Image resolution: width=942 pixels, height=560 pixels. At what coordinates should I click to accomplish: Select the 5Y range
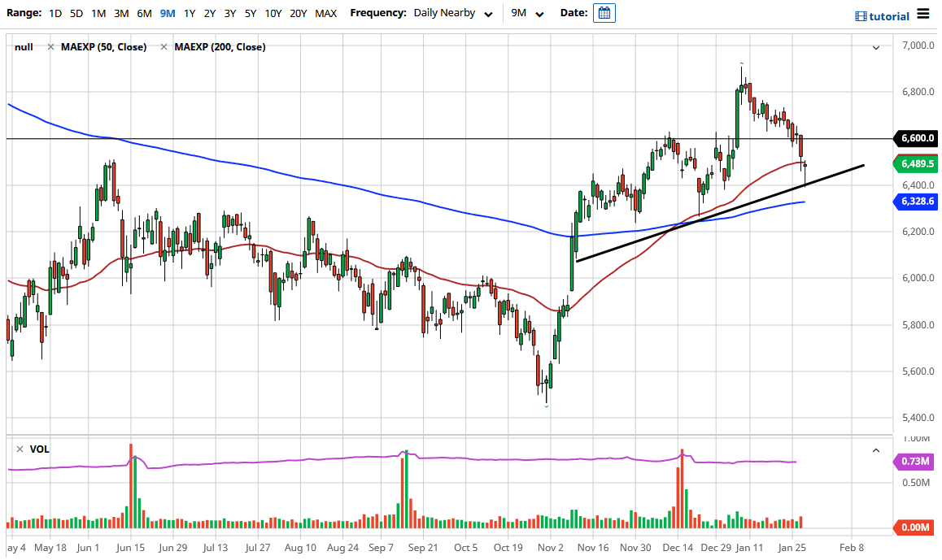pos(251,13)
